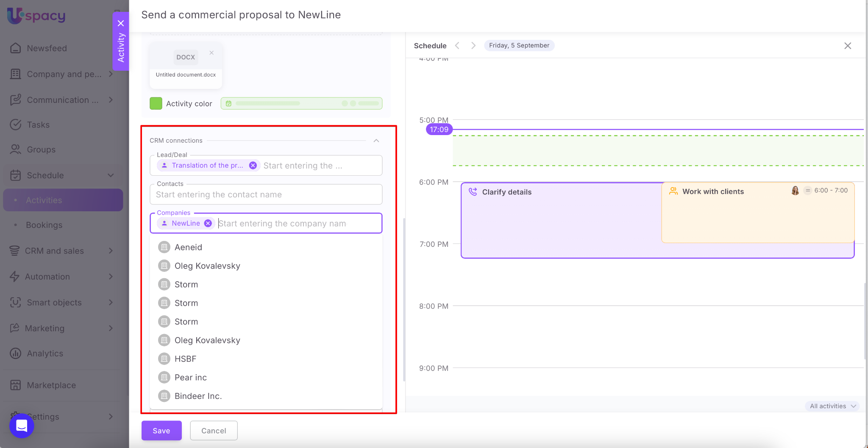Click the Save button
This screenshot has height=448, width=868.
[x=161, y=431]
